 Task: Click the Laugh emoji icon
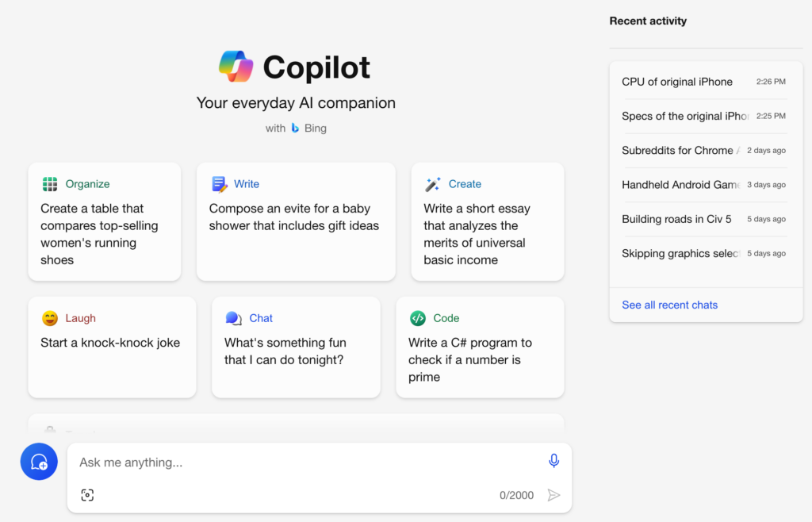50,317
